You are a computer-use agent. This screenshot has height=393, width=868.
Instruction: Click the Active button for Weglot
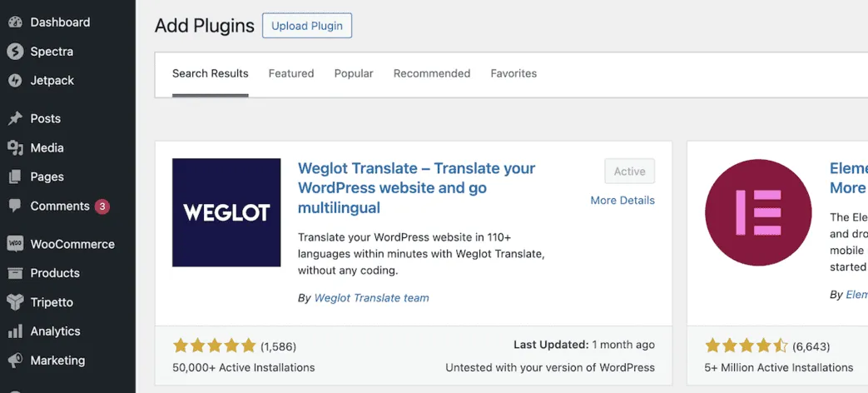[630, 172]
